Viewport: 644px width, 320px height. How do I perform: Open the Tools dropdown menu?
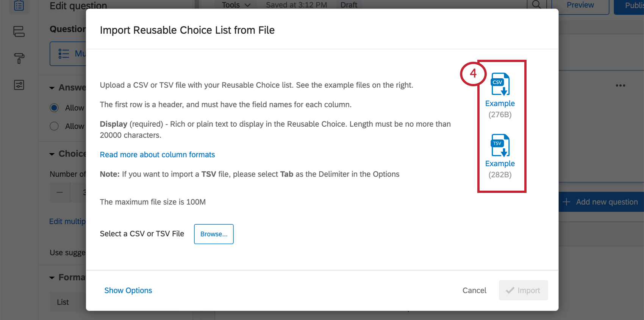pos(235,5)
